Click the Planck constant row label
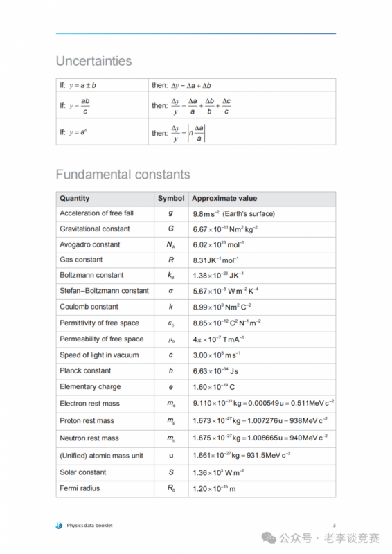Screen dimensions: 392x554 tap(85, 370)
